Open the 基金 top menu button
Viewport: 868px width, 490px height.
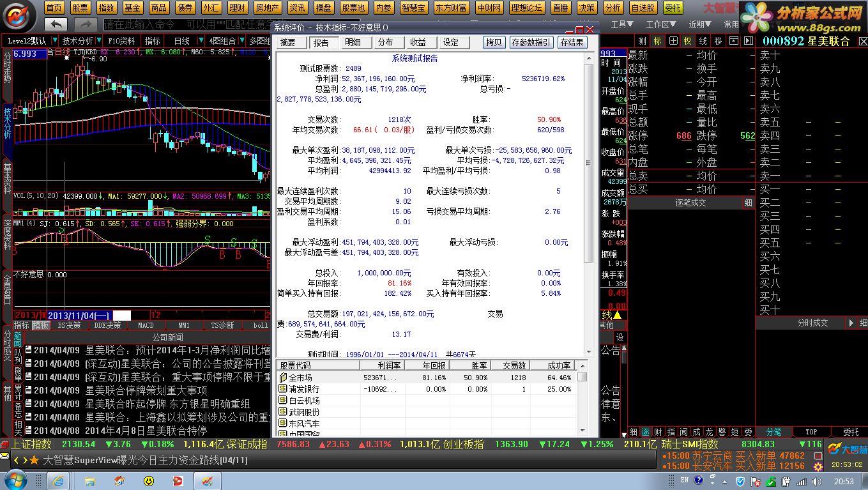tap(133, 8)
